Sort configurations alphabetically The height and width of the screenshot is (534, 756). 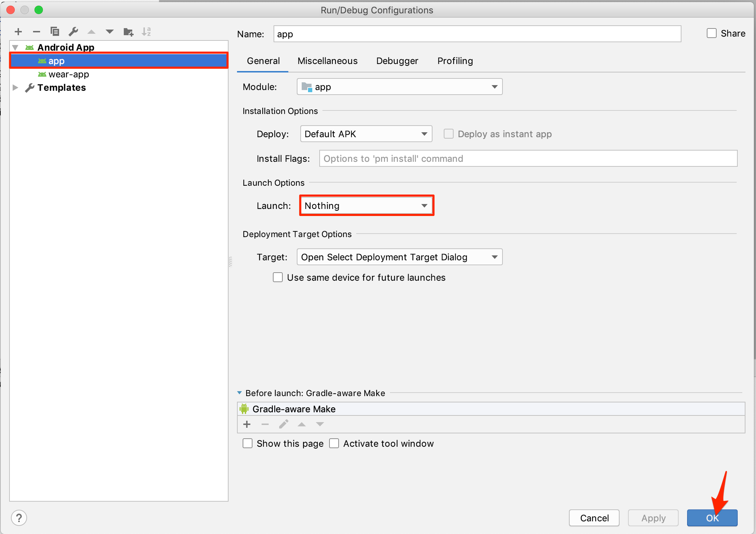tap(146, 32)
